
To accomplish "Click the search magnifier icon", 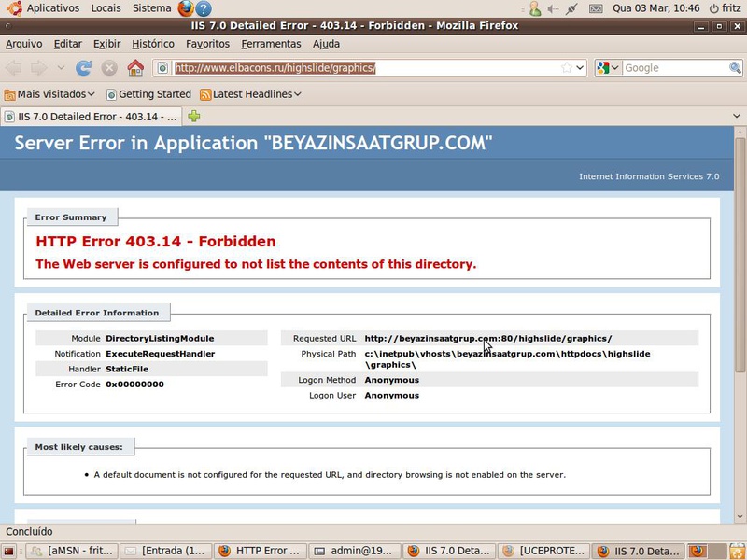I will coord(735,68).
